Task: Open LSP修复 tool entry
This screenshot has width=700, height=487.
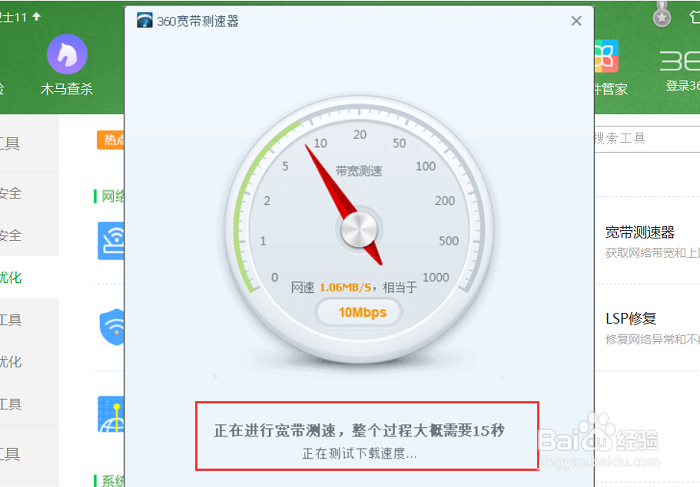Action: [x=630, y=318]
